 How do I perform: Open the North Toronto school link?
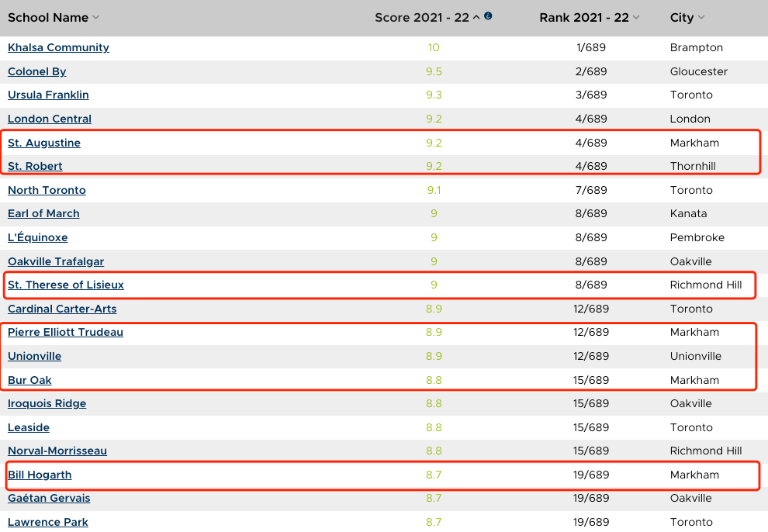click(x=47, y=190)
